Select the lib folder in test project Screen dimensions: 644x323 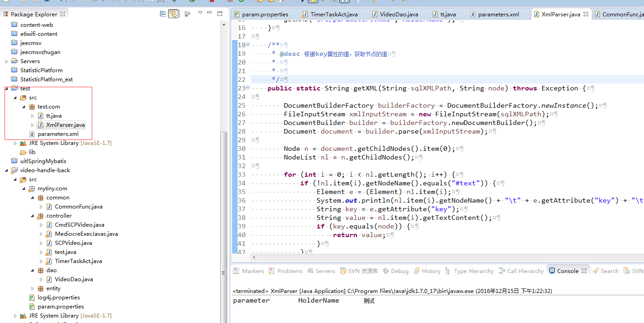[32, 152]
